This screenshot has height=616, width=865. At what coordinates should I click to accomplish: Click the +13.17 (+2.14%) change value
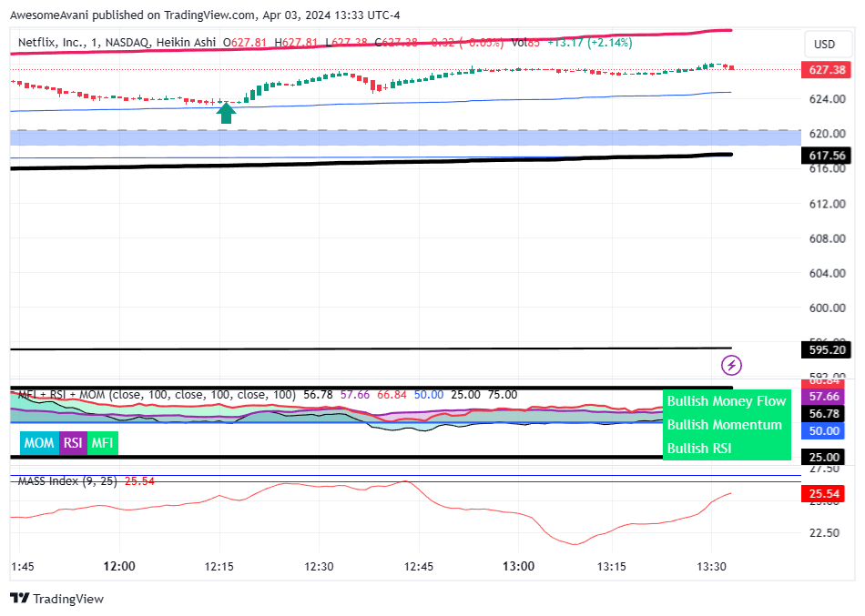click(590, 43)
